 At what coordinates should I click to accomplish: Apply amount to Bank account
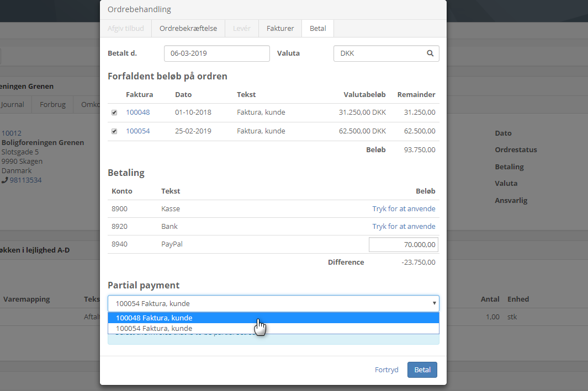(x=404, y=227)
